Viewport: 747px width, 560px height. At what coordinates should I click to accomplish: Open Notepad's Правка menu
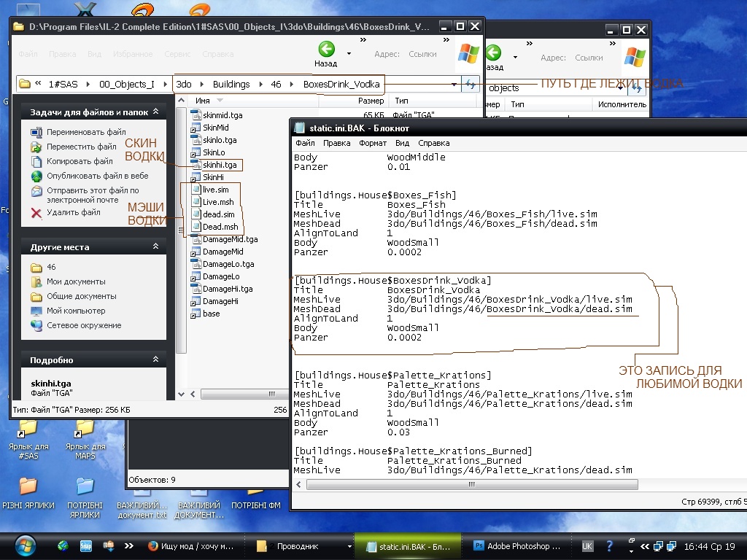tap(336, 143)
